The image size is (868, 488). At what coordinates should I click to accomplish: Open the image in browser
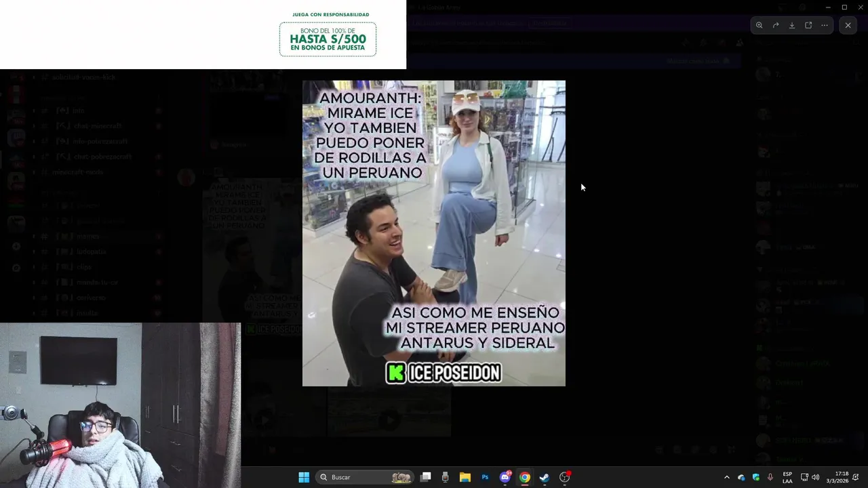[x=808, y=25]
